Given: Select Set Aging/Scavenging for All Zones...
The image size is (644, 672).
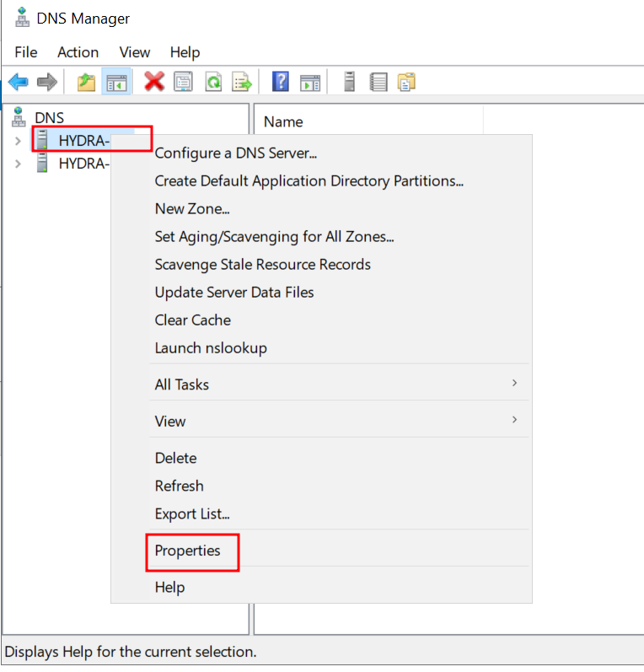Looking at the screenshot, I should [274, 237].
